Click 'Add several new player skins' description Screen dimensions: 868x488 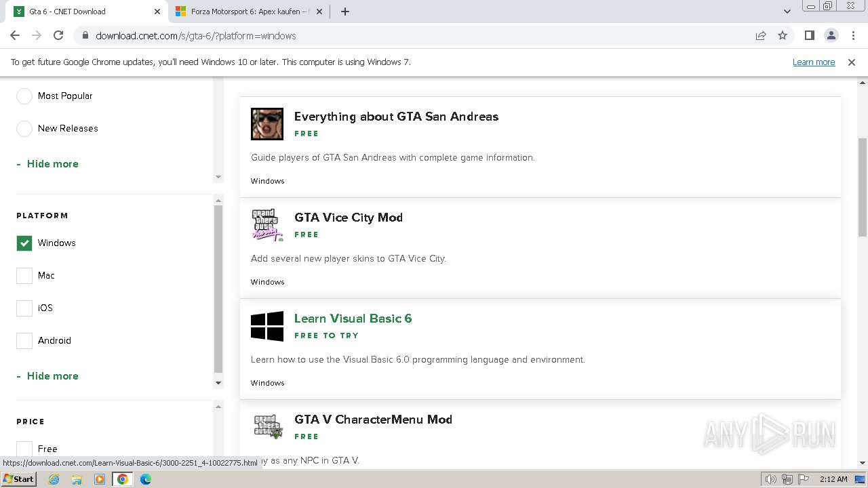tap(349, 259)
